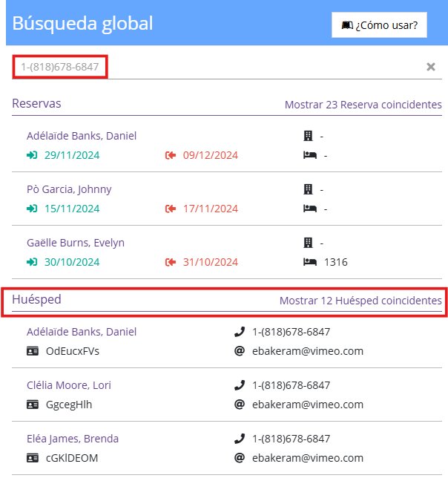
Task: Open the Adélaïde Banks, Daniel reservation
Action: tap(82, 136)
